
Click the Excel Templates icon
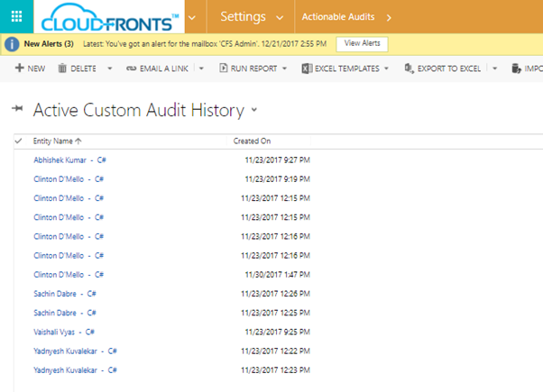click(x=307, y=68)
